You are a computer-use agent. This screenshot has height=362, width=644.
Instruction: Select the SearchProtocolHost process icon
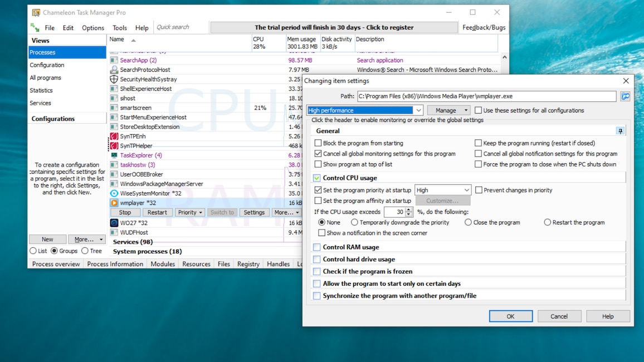click(114, 70)
